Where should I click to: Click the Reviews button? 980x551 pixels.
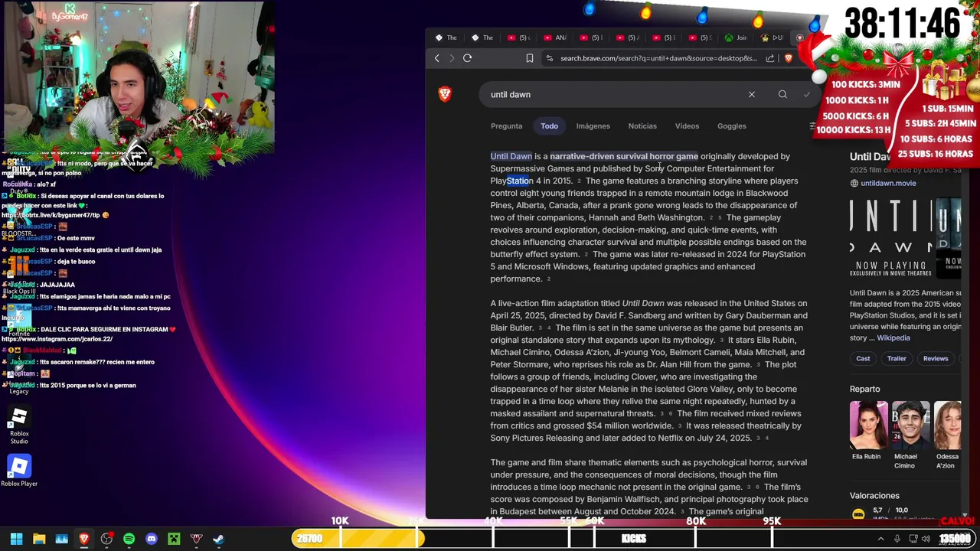click(x=936, y=358)
